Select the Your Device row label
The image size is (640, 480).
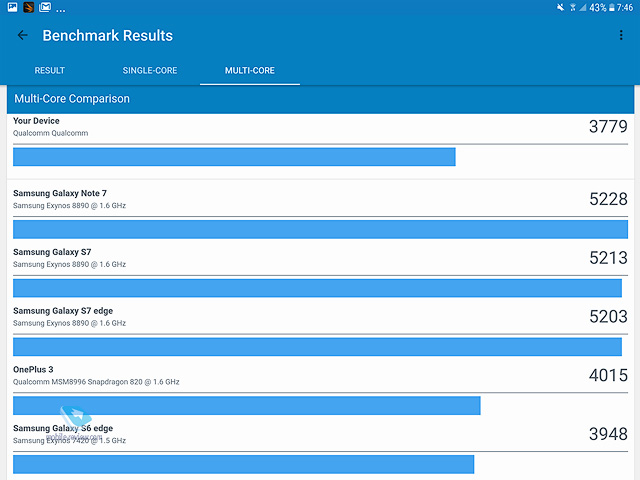36,121
